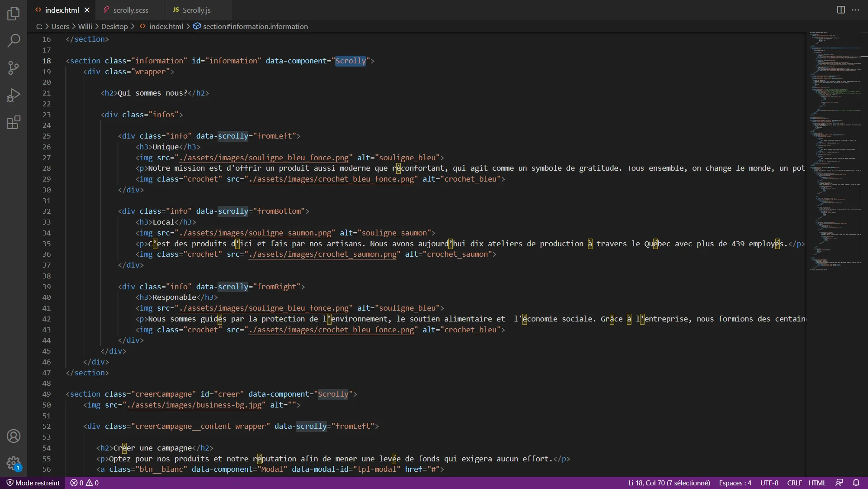The width and height of the screenshot is (868, 489).
Task: Open the notifications bell
Action: (856, 483)
